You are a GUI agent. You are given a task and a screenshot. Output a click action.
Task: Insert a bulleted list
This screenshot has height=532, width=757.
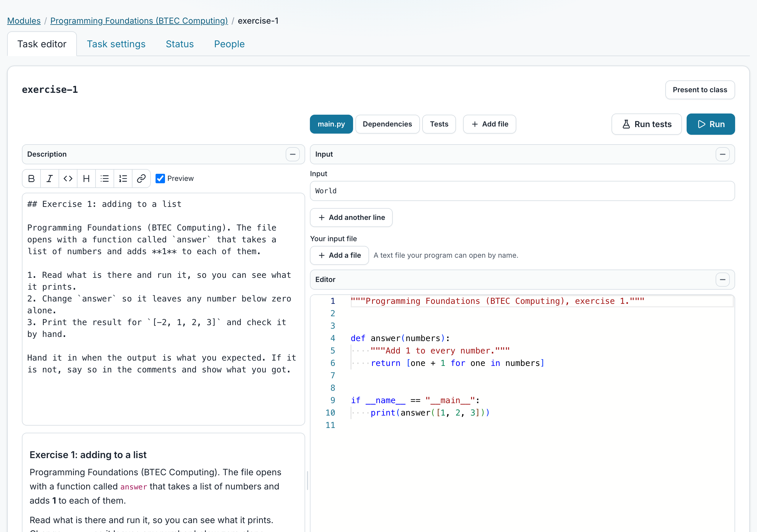(x=104, y=178)
